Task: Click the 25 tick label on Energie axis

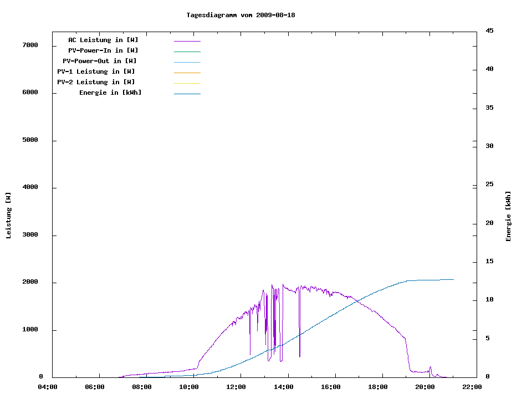Action: click(489, 185)
